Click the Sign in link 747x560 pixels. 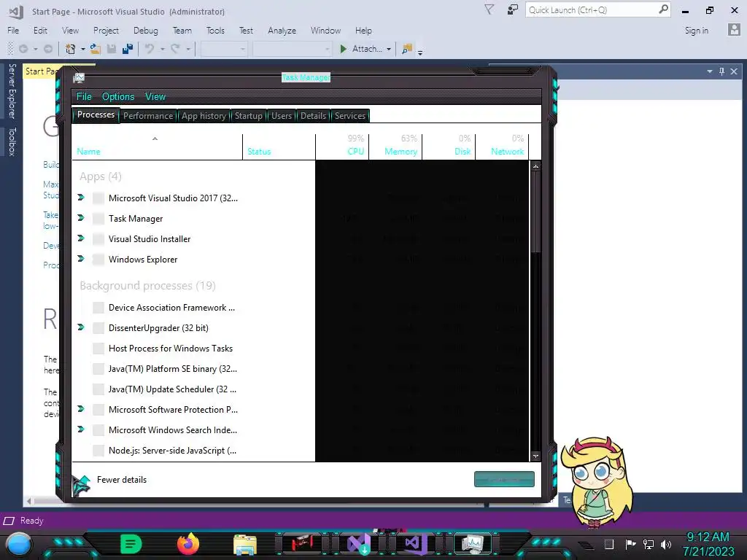[696, 31]
